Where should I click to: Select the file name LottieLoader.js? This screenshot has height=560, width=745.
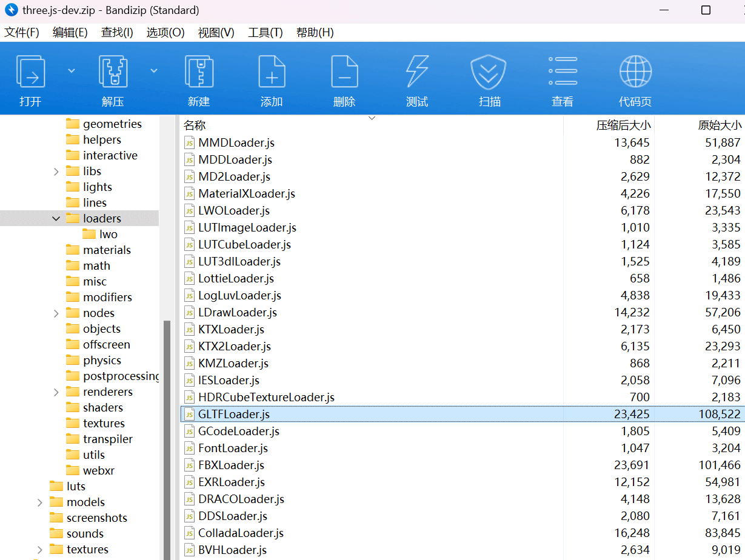click(x=236, y=278)
